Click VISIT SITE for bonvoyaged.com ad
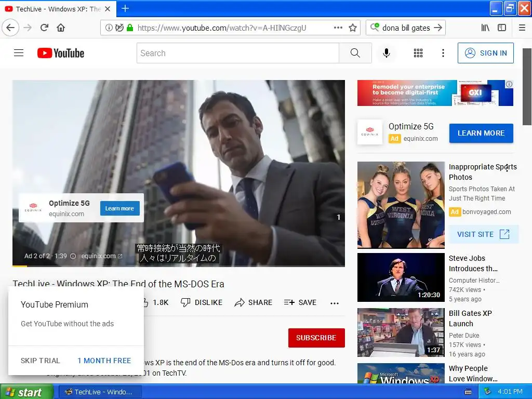The width and height of the screenshot is (532, 399). pyautogui.click(x=484, y=234)
